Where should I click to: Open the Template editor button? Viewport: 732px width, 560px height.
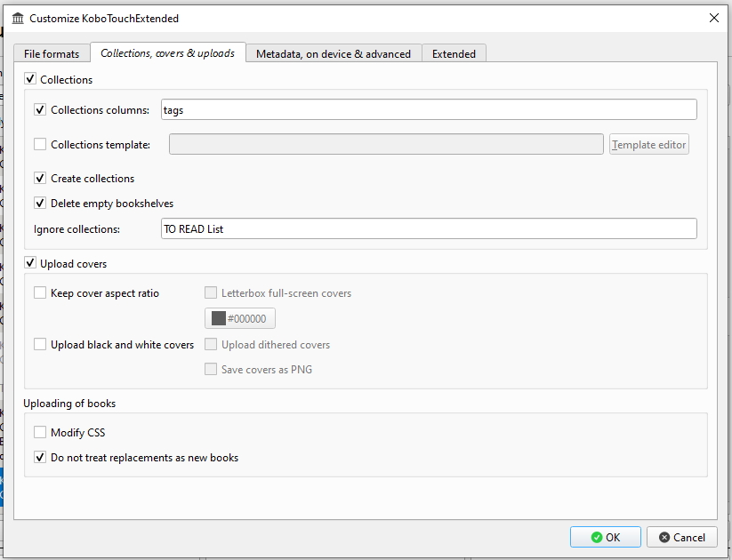point(649,145)
